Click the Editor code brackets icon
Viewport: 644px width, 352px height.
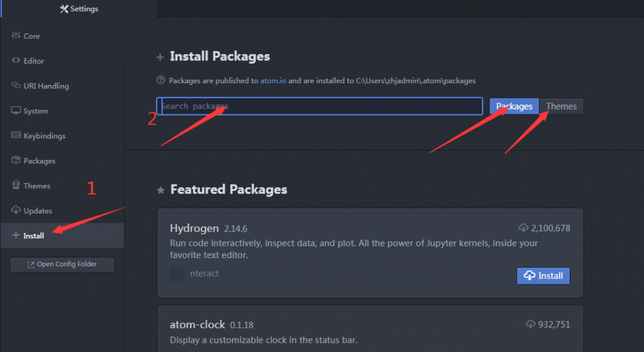[16, 60]
